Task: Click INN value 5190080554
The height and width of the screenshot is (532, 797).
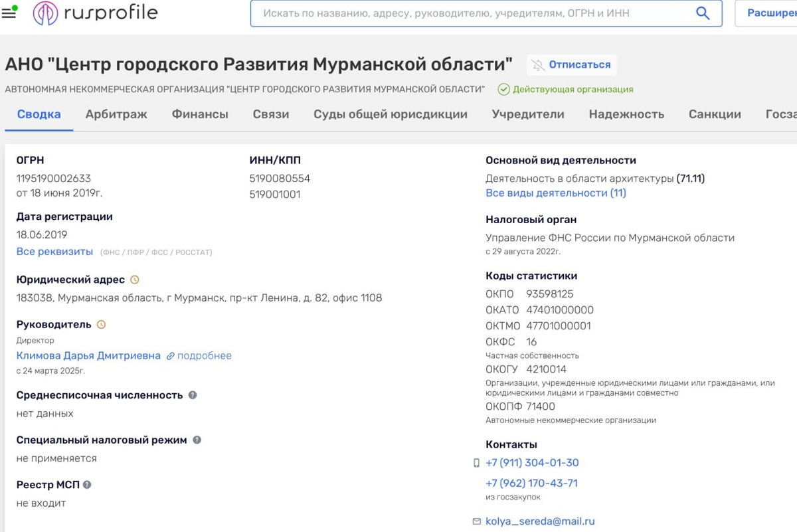Action: tap(280, 179)
